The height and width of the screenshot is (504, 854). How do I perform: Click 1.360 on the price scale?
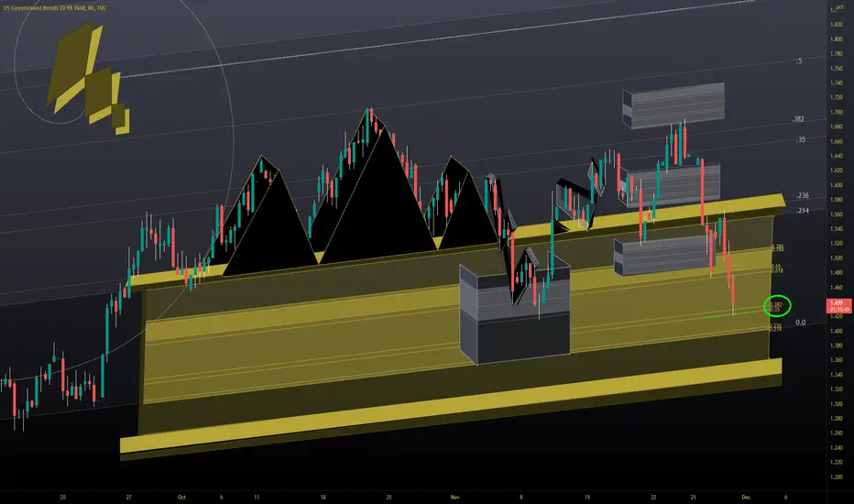pyautogui.click(x=836, y=360)
